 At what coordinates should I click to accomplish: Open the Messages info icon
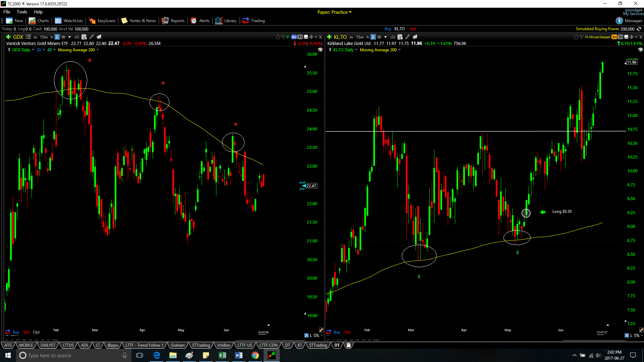(619, 21)
